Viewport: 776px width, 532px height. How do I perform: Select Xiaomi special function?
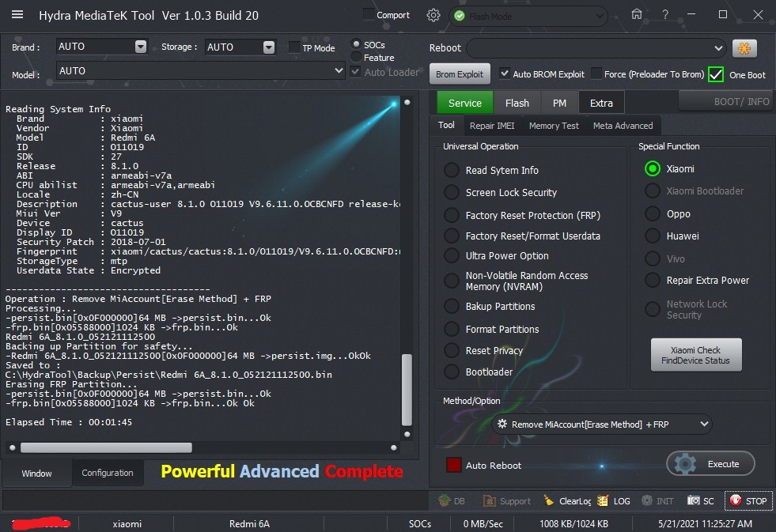(653, 168)
